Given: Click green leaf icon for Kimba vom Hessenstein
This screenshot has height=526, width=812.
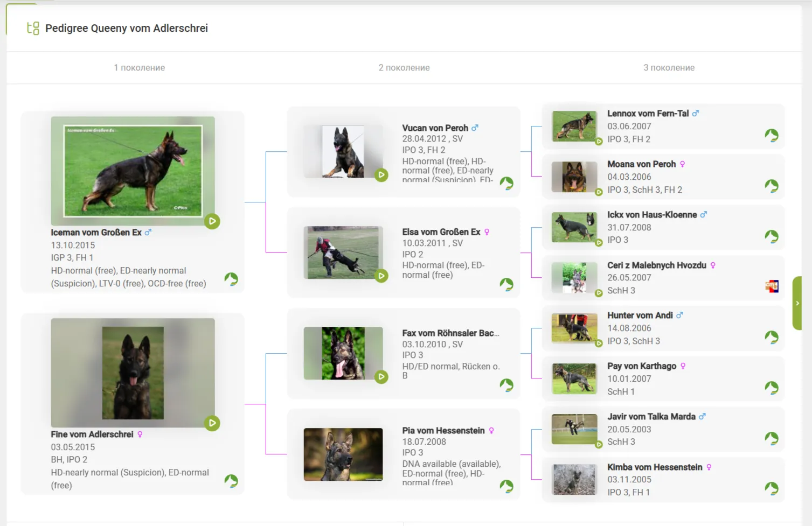Looking at the screenshot, I should click(x=772, y=488).
